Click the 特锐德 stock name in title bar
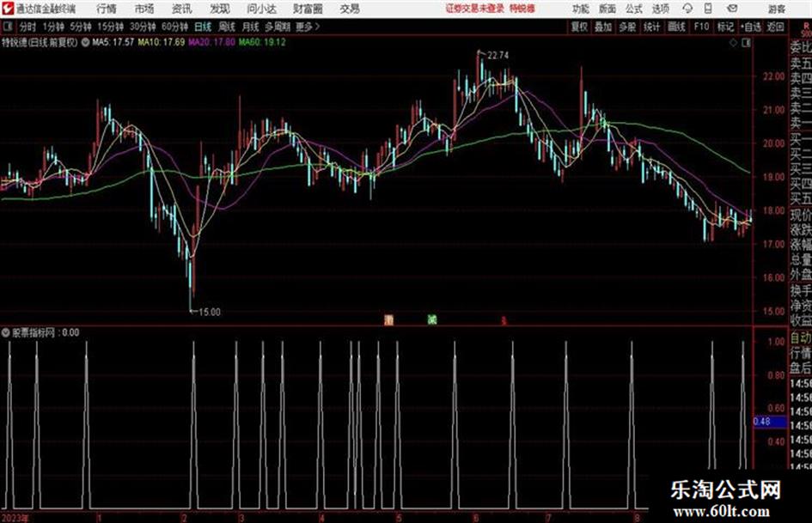The image size is (812, 523). 522,9
